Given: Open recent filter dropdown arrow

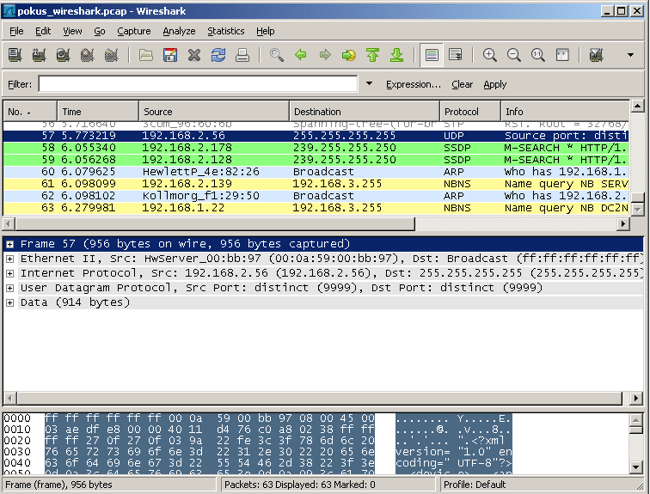Looking at the screenshot, I should coord(369,84).
